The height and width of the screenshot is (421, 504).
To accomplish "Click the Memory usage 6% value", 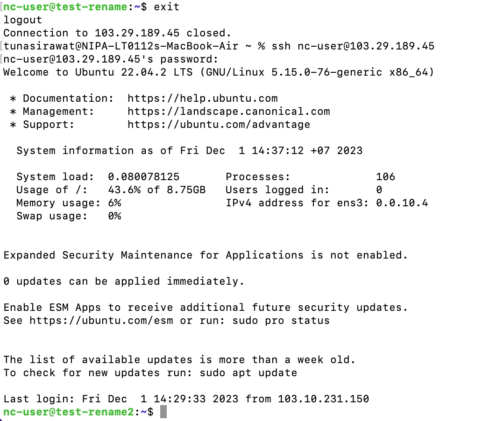I will (x=114, y=203).
